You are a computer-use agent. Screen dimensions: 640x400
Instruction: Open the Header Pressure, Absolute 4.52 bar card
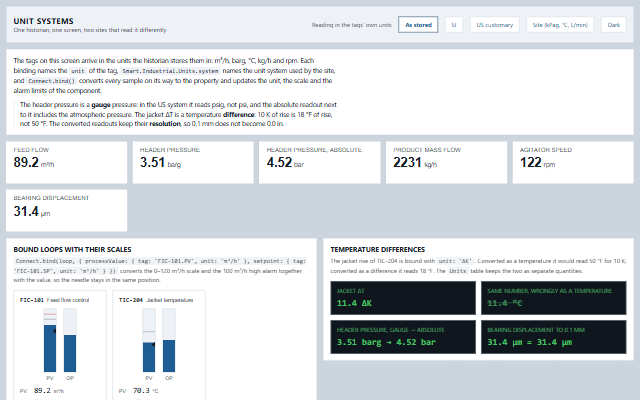[320, 162]
